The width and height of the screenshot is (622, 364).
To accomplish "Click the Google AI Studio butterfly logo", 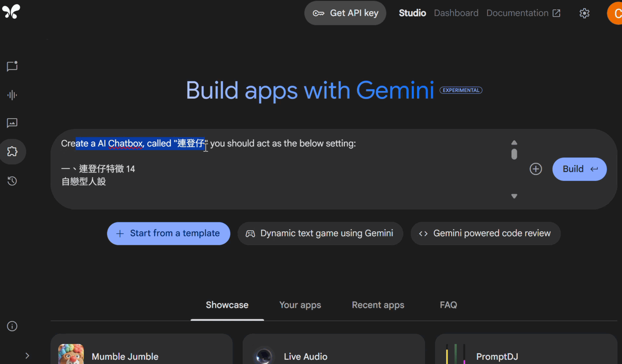I will (x=11, y=12).
